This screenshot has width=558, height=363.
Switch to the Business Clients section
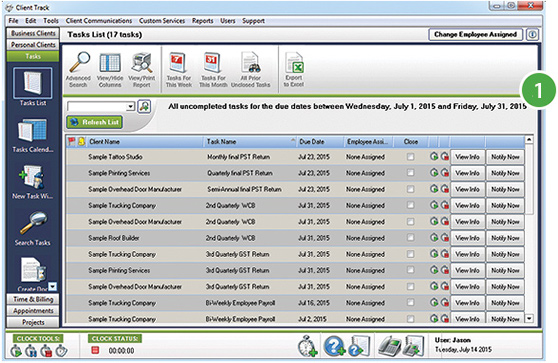click(x=33, y=33)
